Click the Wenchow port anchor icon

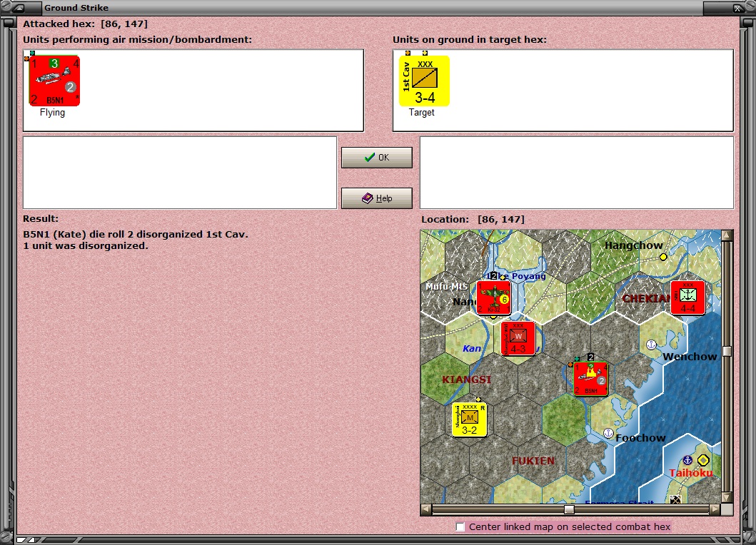[651, 345]
